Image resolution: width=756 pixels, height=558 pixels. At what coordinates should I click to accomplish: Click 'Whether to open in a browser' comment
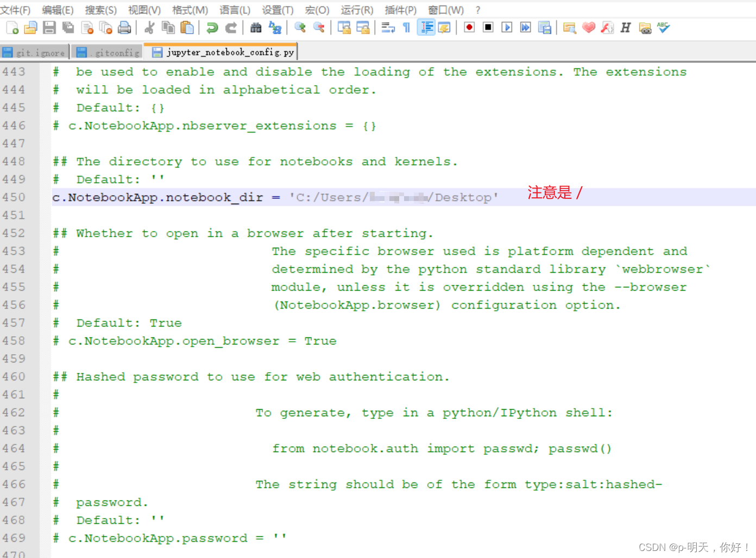243,233
